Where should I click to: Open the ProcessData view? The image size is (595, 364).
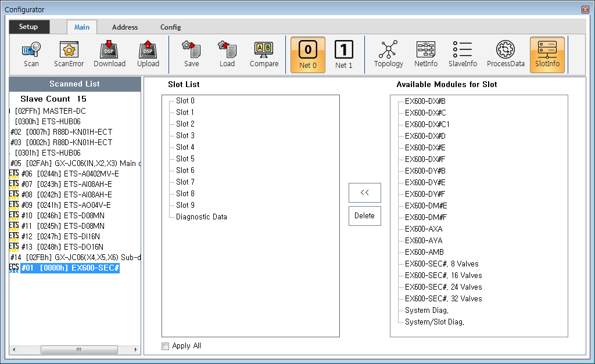(506, 55)
